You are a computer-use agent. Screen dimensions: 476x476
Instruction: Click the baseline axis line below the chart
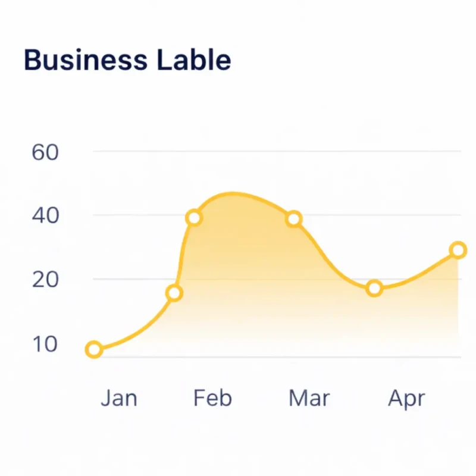coord(274,357)
